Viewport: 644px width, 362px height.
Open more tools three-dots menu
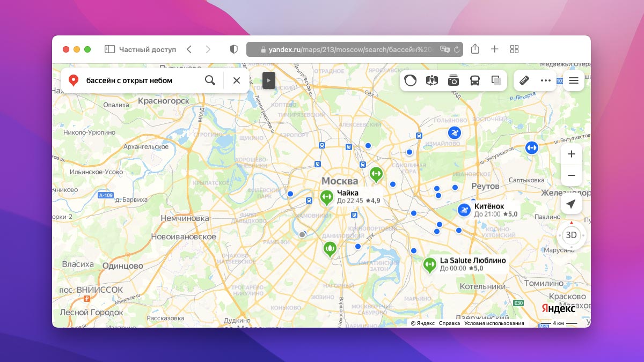[546, 80]
